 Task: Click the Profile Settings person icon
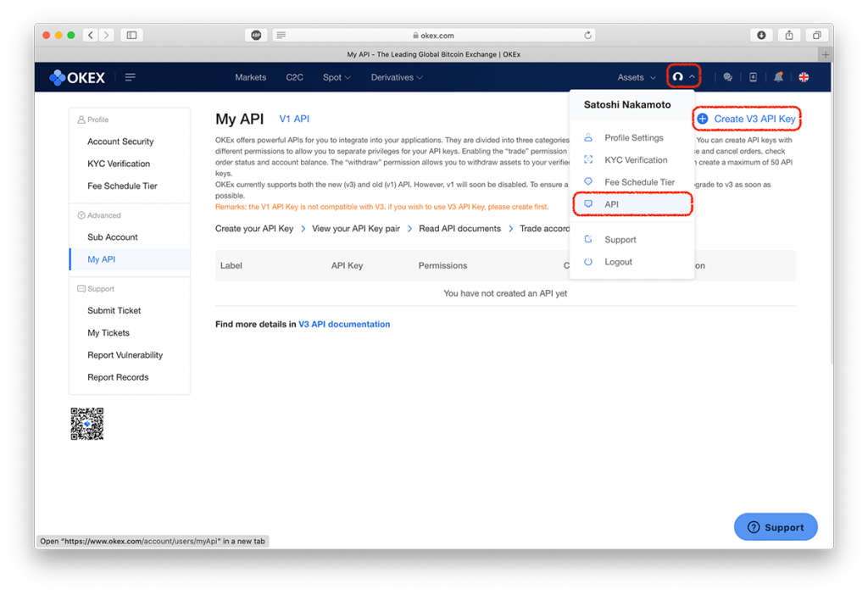[x=588, y=138]
